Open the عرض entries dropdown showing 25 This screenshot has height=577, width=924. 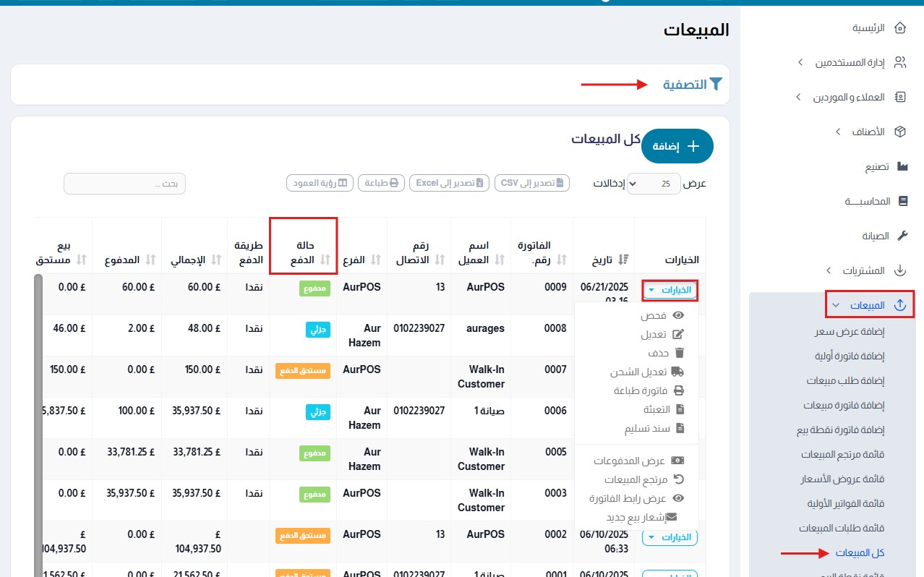tap(653, 184)
